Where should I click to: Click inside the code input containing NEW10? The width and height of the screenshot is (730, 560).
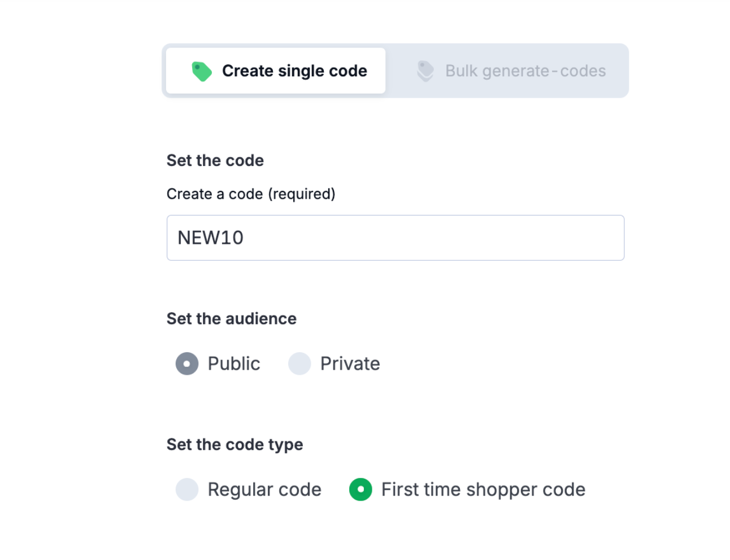pos(396,238)
